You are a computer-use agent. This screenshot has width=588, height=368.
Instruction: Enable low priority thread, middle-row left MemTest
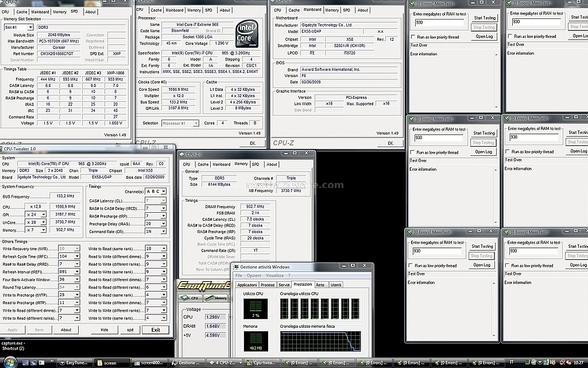(412, 152)
